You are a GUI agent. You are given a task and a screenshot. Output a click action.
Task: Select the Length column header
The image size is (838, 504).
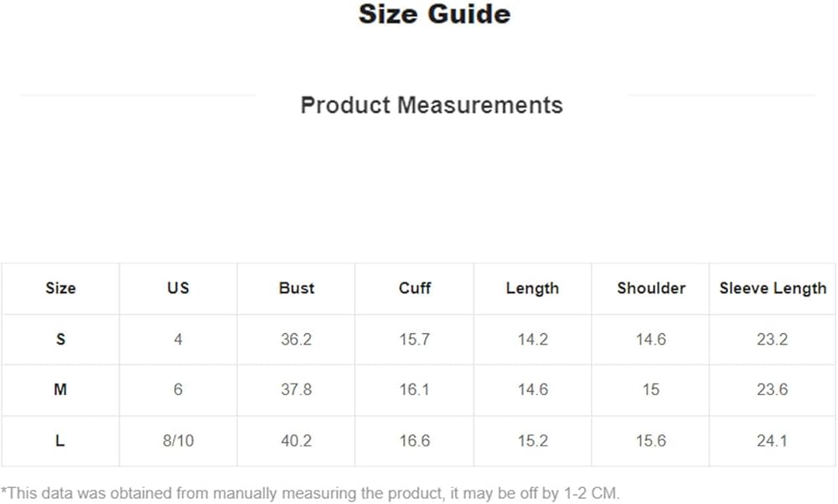point(532,288)
